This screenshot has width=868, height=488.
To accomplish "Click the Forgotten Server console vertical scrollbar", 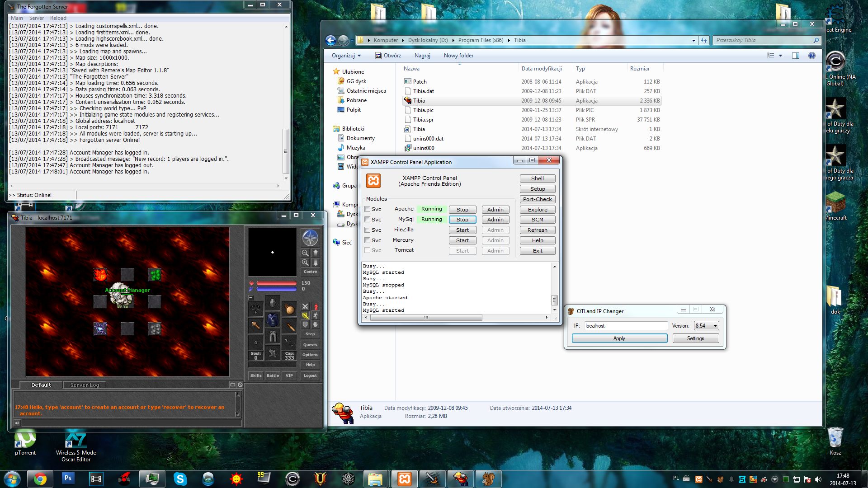I will [x=286, y=102].
